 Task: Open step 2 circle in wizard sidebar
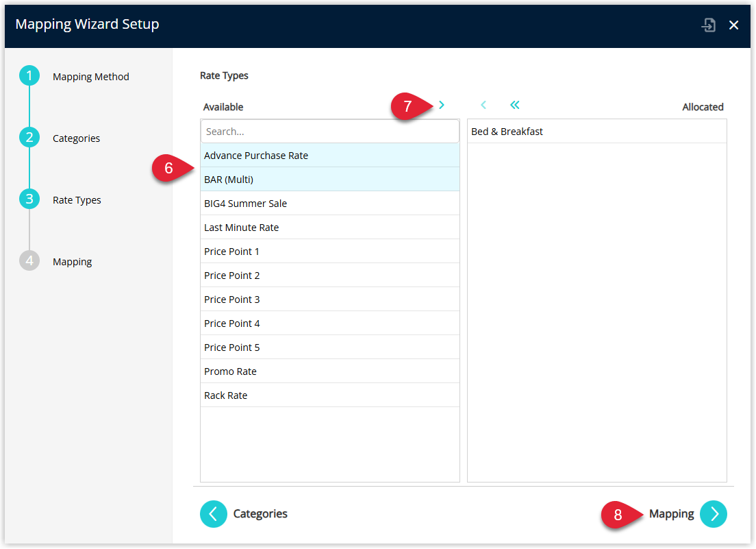click(x=29, y=138)
